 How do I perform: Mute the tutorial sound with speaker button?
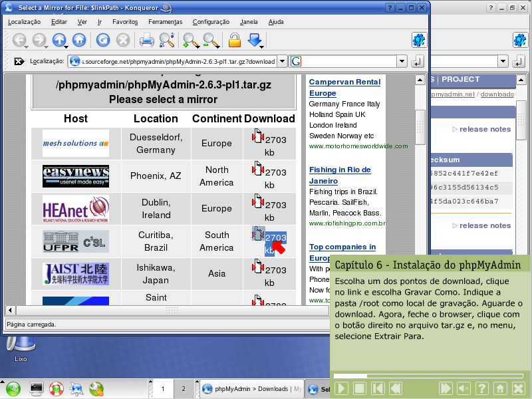tap(464, 388)
